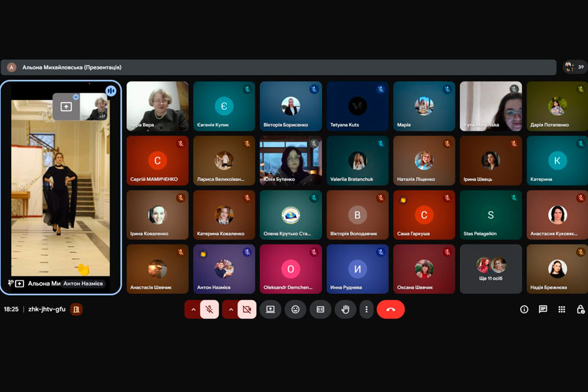
Task: Leave the call with red hang-up button
Action: tap(391, 309)
